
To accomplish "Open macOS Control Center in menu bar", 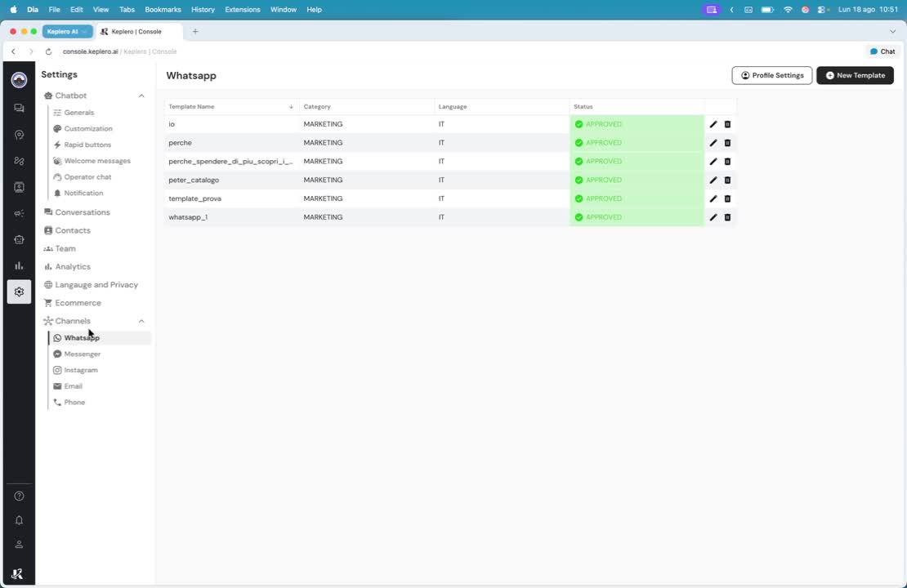I will click(823, 9).
